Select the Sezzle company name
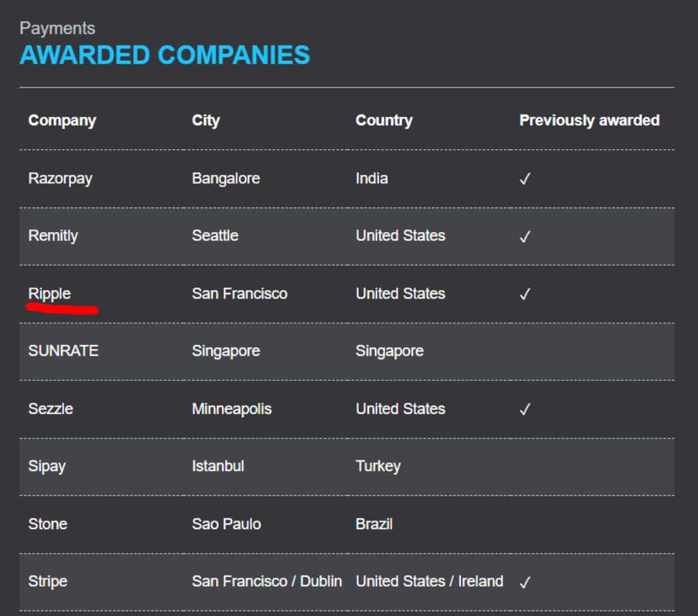698x616 pixels. click(x=51, y=408)
